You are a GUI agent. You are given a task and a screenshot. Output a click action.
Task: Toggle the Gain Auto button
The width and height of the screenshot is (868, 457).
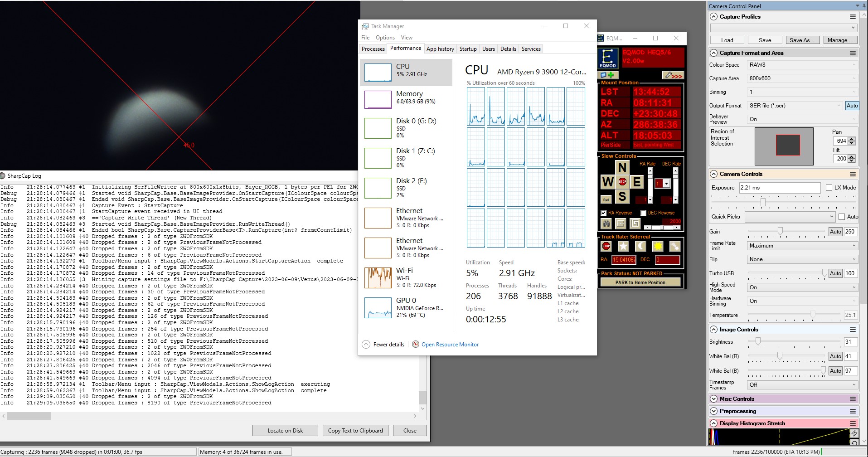tap(835, 232)
